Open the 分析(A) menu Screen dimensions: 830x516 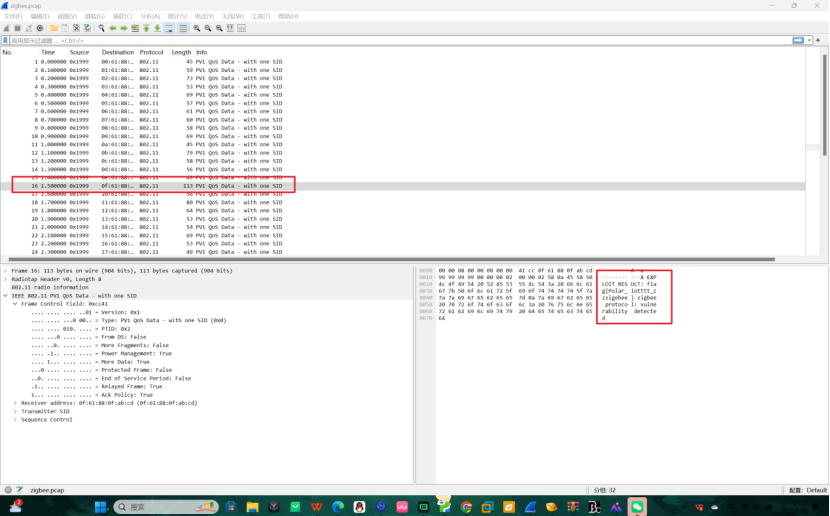tap(149, 16)
